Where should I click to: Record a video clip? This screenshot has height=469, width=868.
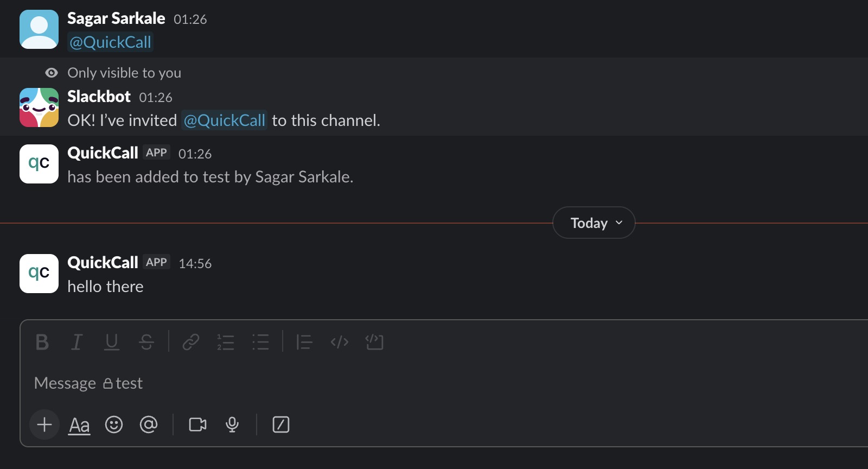coord(197,424)
